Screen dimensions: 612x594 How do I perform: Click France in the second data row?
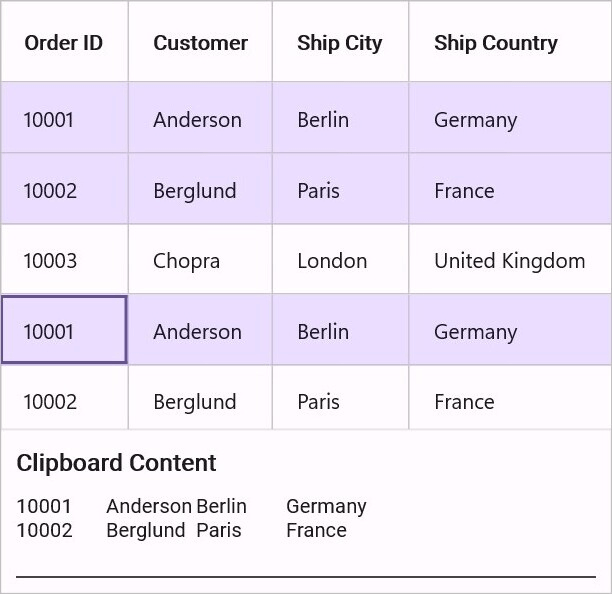(x=510, y=189)
